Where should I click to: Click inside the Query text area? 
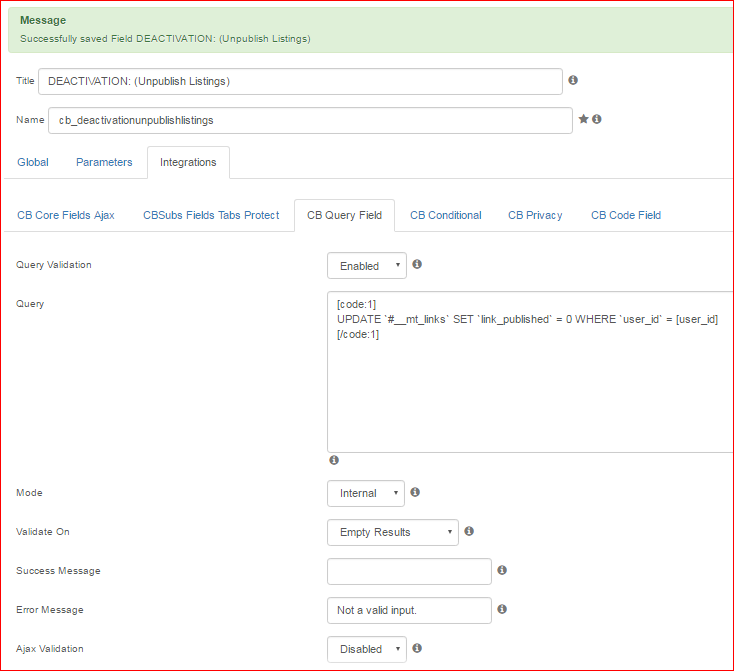(x=530, y=372)
